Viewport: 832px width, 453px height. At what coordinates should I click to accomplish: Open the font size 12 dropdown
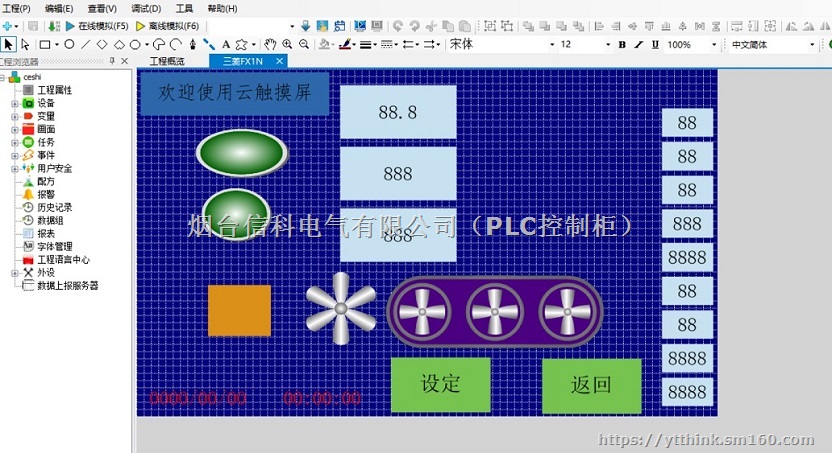608,45
